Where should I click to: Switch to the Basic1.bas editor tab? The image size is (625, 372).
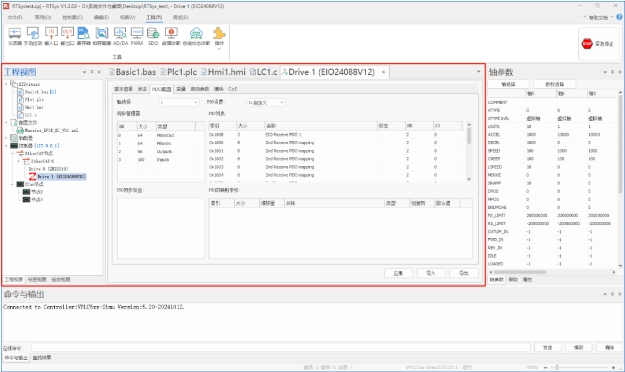pos(132,72)
